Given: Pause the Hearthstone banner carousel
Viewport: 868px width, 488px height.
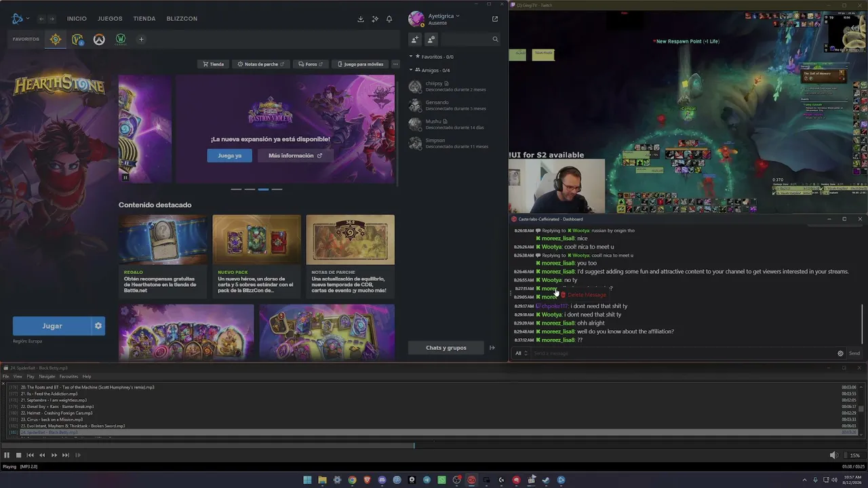Looking at the screenshot, I should (125, 177).
